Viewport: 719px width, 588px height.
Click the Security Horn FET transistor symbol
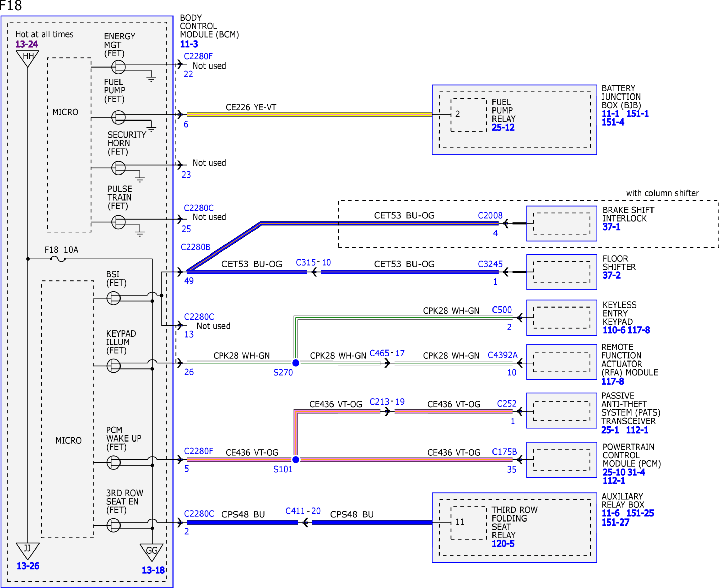[118, 168]
